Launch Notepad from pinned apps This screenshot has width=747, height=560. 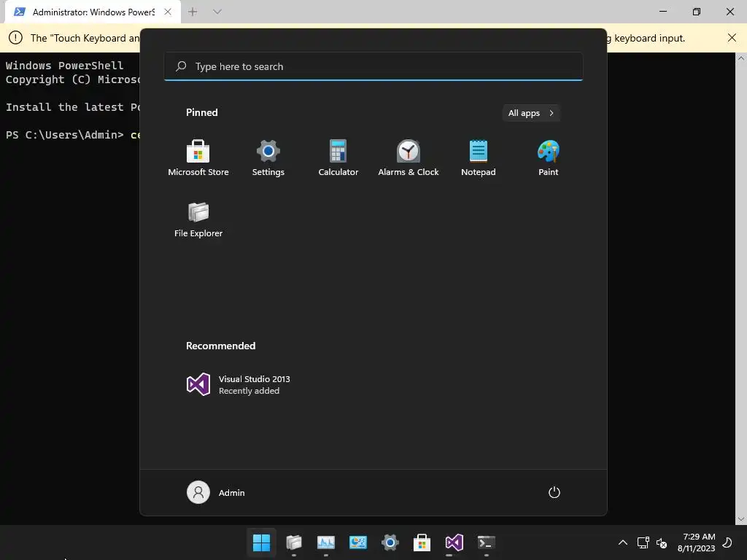(479, 158)
